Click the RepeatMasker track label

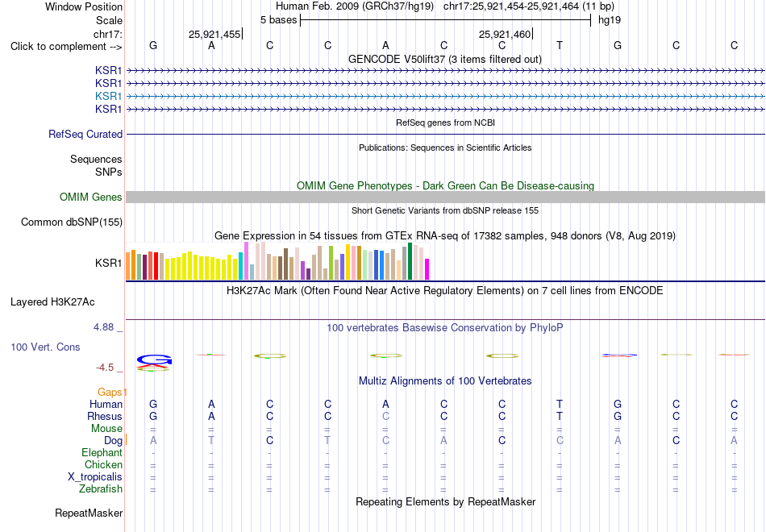(x=89, y=513)
